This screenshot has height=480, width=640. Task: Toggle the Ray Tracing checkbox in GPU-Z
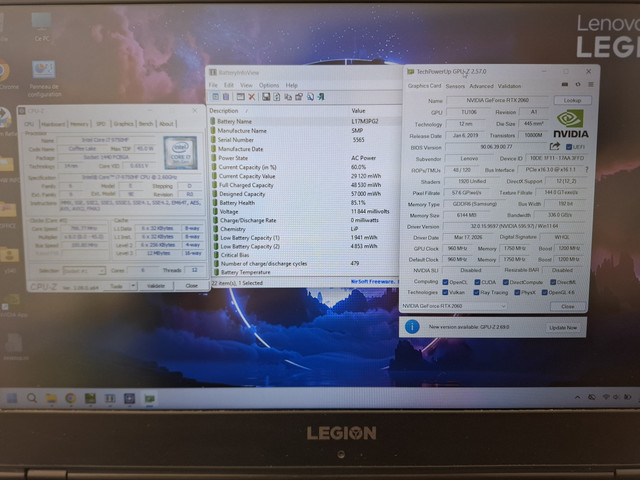[x=476, y=292]
